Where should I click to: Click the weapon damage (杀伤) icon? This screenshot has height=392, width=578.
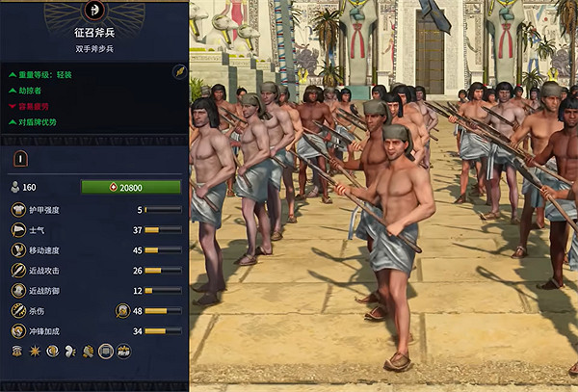tap(18, 311)
